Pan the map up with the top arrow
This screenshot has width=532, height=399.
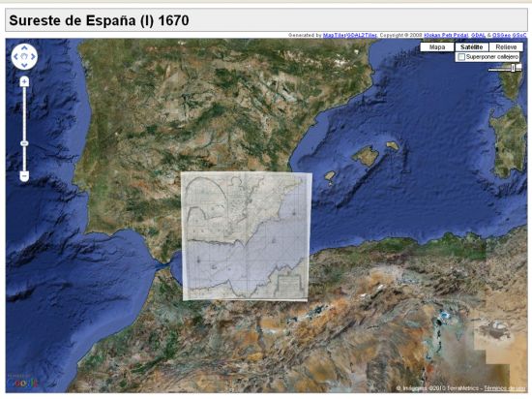pos(24,48)
